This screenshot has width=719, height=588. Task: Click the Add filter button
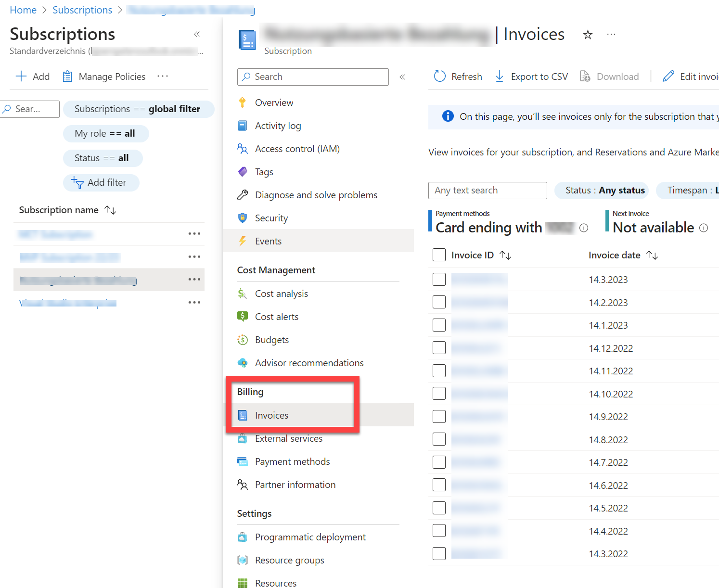click(101, 183)
